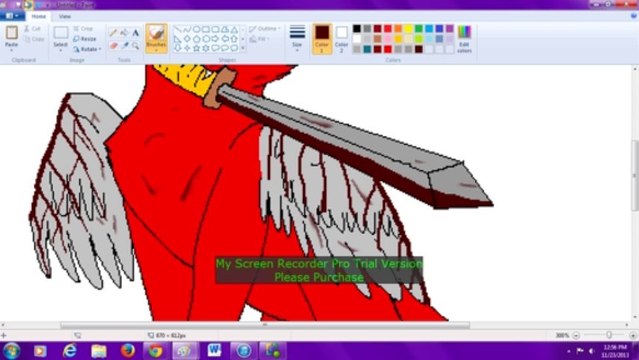Open Microsoft Word from the taskbar

click(214, 351)
